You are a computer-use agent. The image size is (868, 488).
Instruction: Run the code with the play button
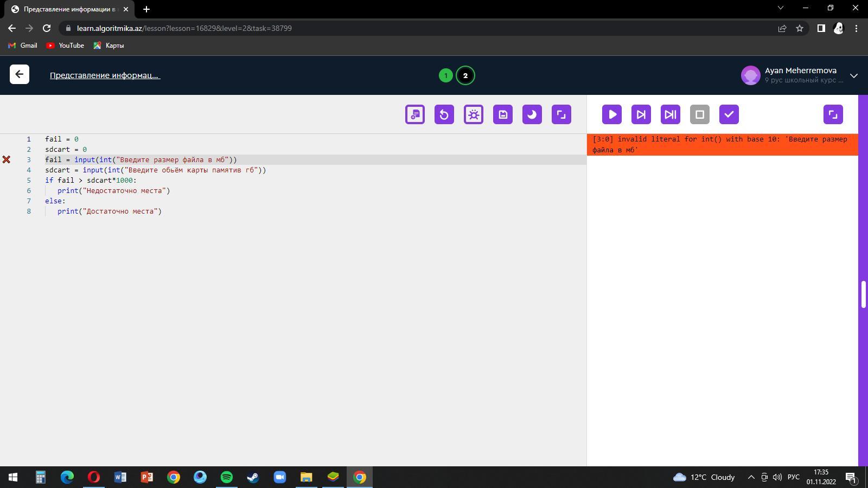[x=612, y=114]
